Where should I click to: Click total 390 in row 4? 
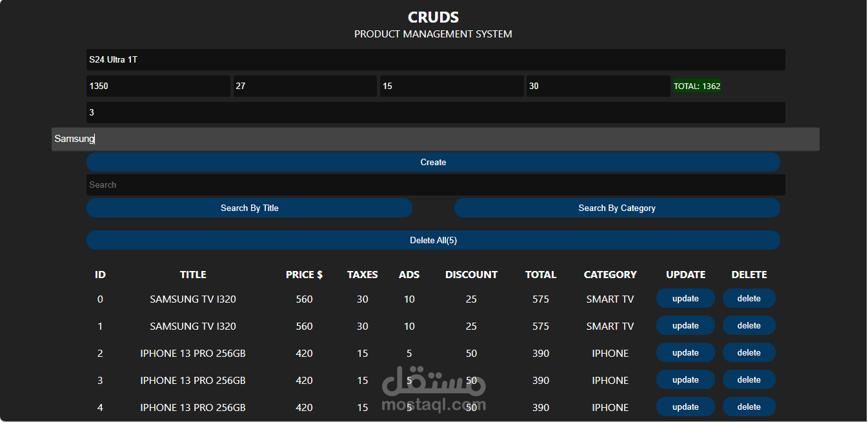tap(541, 408)
